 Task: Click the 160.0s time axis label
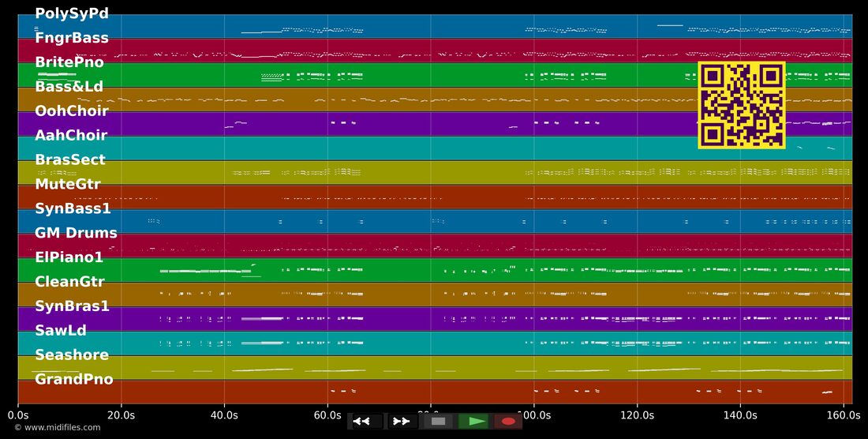(x=843, y=415)
